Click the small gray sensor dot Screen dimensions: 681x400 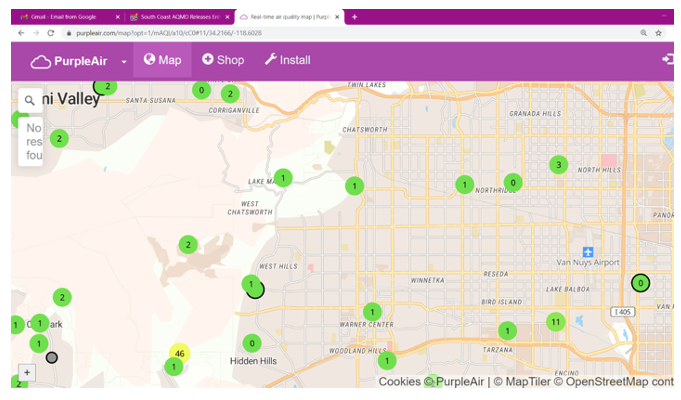point(52,357)
